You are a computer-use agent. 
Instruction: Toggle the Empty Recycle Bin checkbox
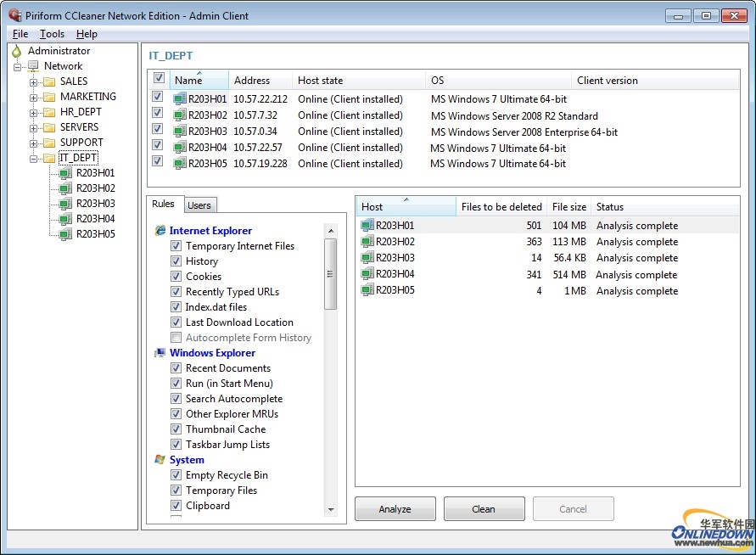[176, 475]
